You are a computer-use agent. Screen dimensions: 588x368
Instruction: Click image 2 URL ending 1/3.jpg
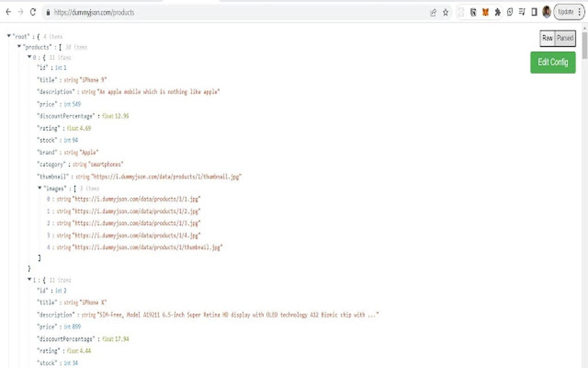pos(136,223)
